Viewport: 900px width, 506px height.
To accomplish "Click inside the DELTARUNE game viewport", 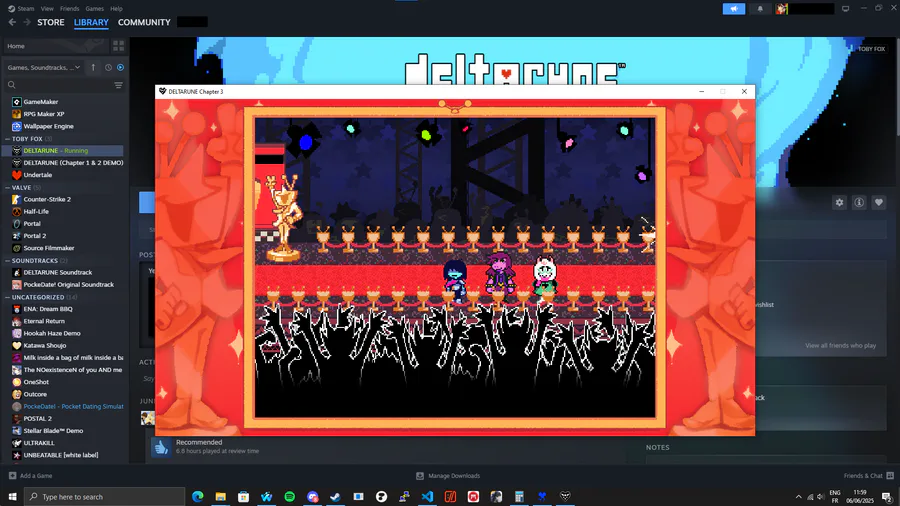I will [455, 268].
